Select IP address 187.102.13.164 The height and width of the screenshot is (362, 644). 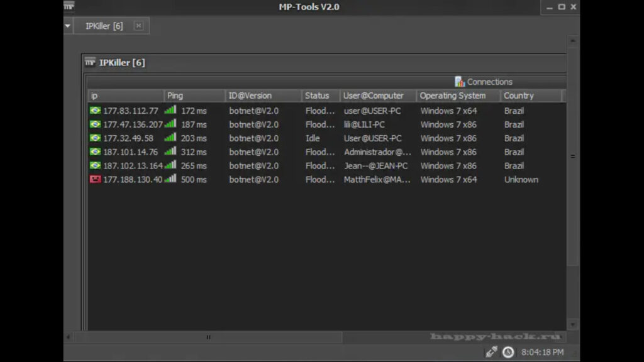click(133, 166)
